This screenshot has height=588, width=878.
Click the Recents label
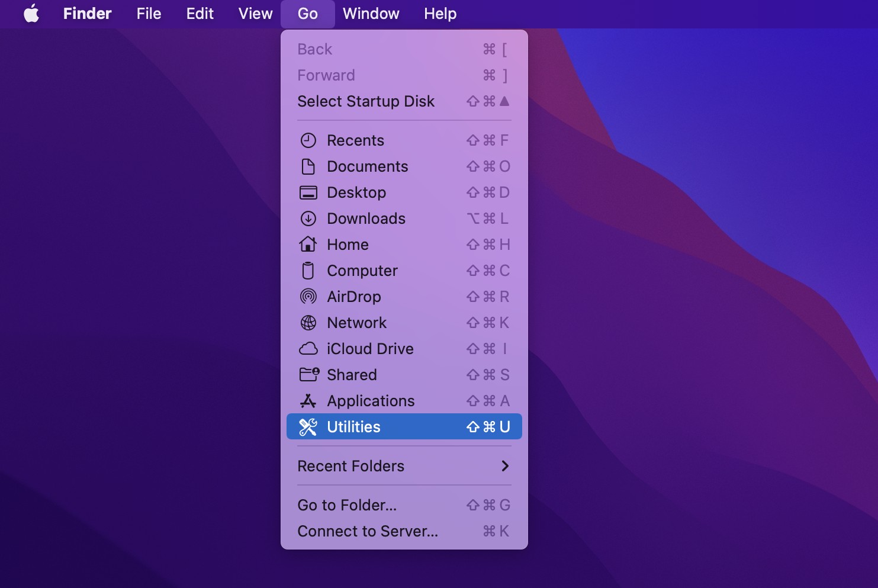(x=355, y=140)
